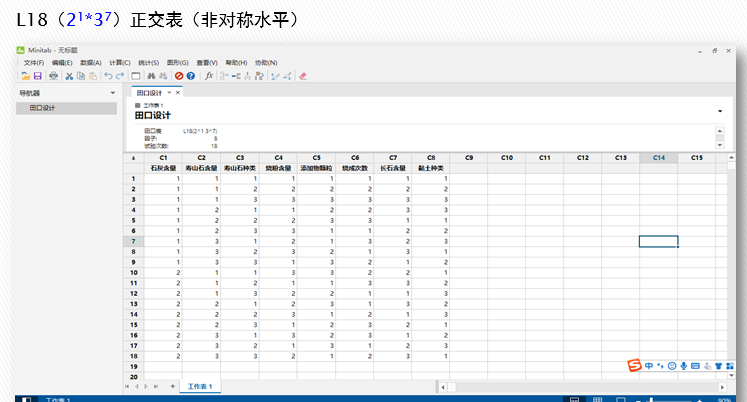Click the Find and Replace binoculars icon
Viewport: 747px width, 402px height.
pyautogui.click(x=163, y=76)
